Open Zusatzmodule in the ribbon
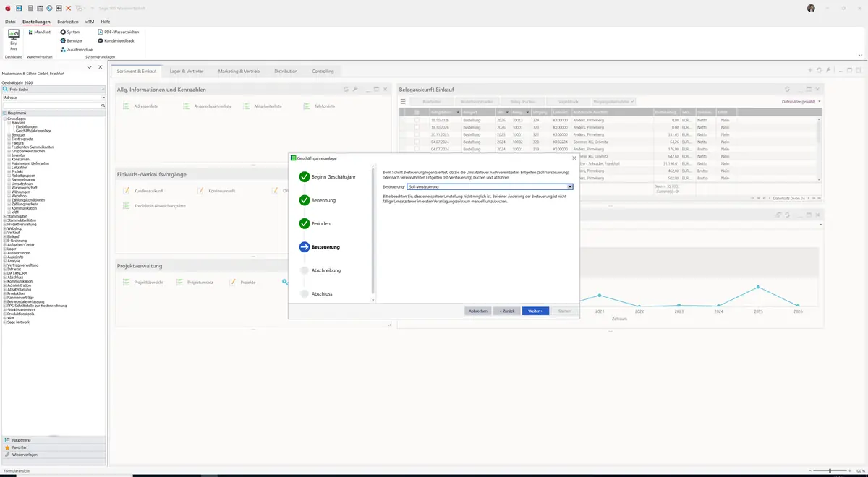 click(77, 49)
